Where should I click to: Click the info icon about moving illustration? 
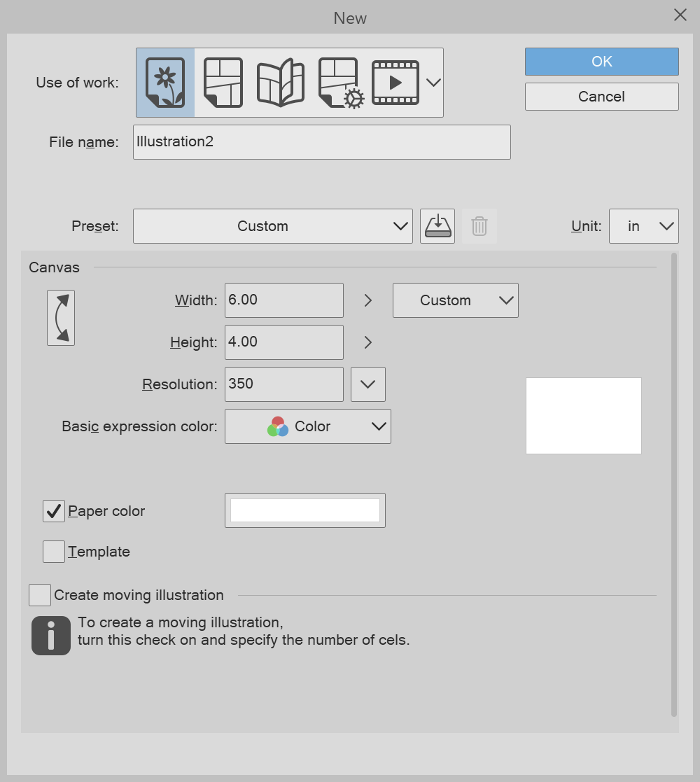point(51,636)
